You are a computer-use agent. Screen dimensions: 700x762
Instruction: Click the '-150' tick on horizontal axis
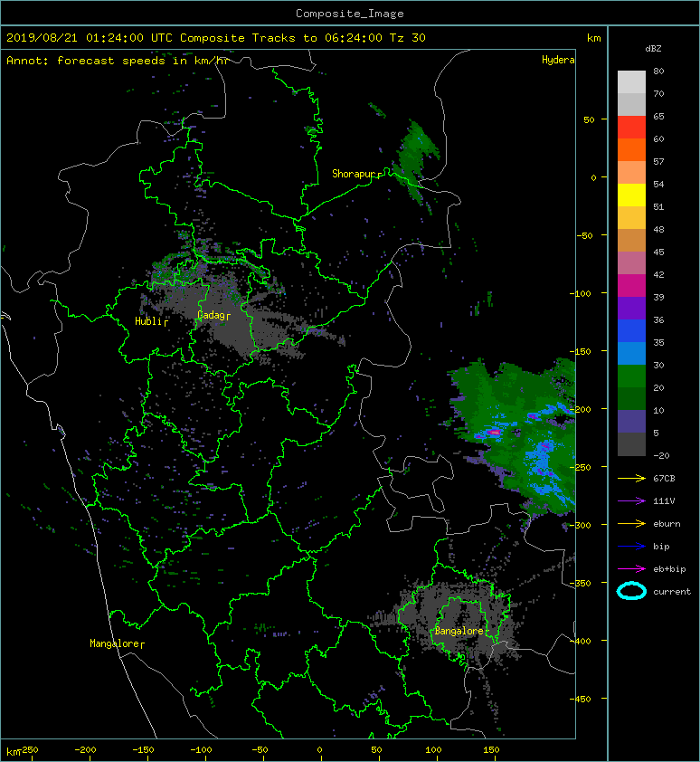point(143,750)
